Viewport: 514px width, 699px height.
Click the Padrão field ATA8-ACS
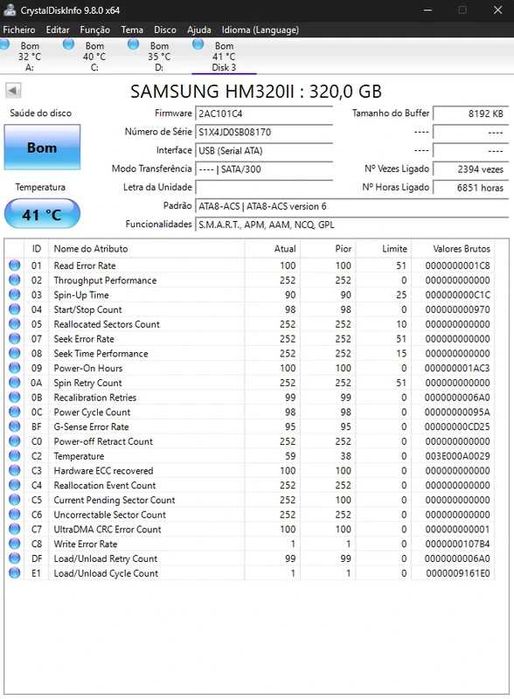[352, 206]
